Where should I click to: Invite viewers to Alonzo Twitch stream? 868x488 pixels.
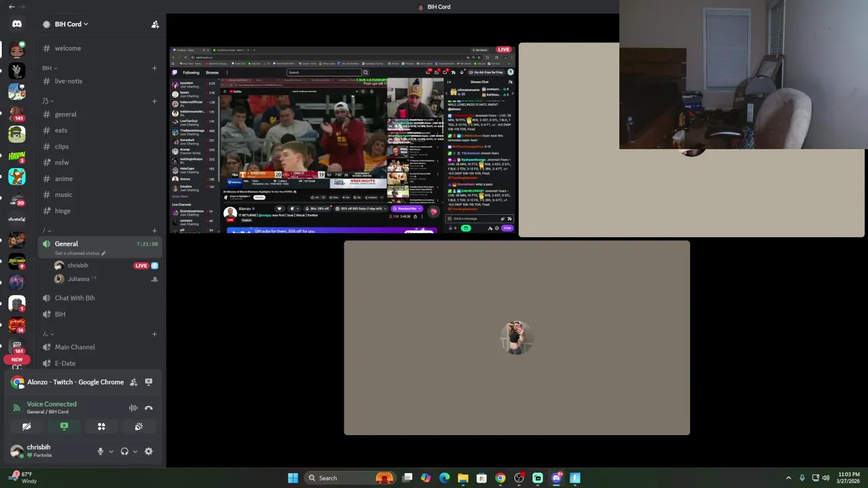tap(134, 382)
